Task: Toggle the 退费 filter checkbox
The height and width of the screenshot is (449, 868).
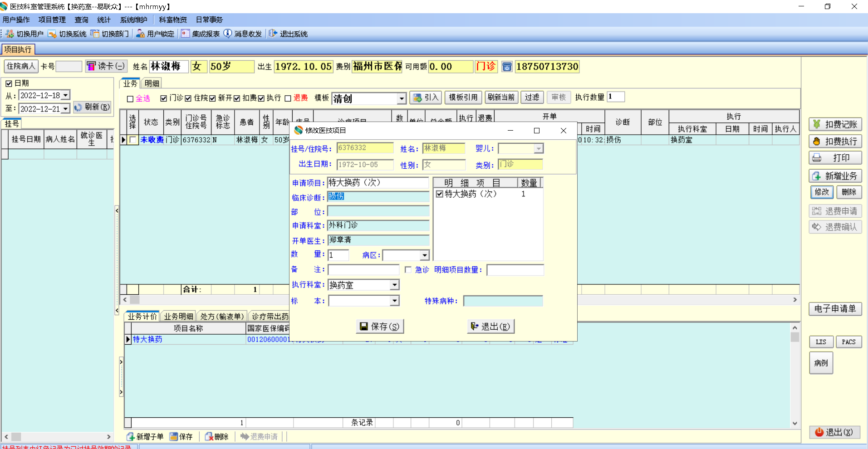Action: (x=288, y=98)
